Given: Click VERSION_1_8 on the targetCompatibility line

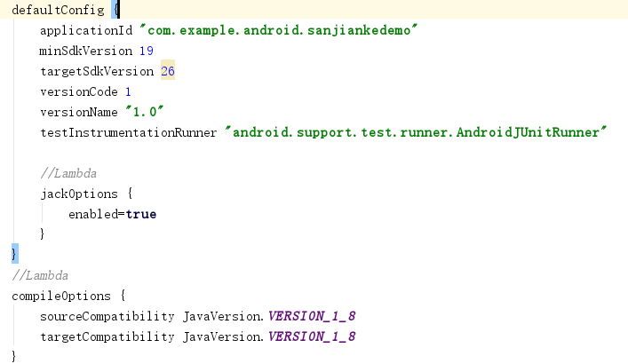Looking at the screenshot, I should (x=311, y=336).
